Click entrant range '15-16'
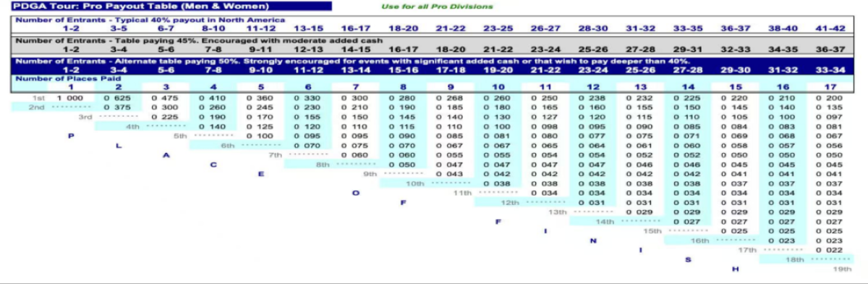Image resolution: width=868 pixels, height=284 pixels. tap(403, 70)
